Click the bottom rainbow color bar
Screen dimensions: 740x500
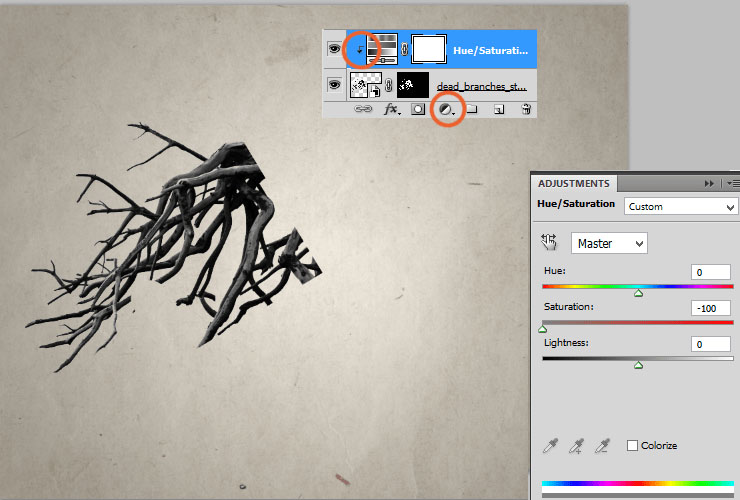tap(638, 483)
